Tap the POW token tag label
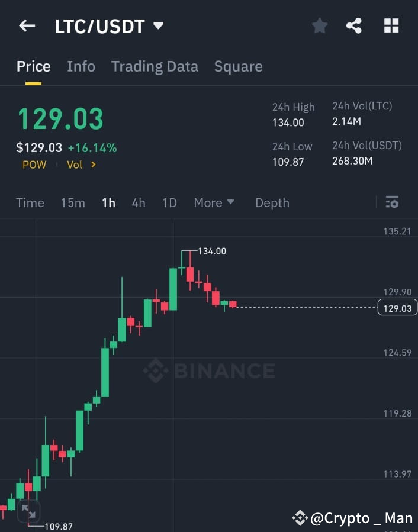This screenshot has height=532, width=418. coord(34,165)
